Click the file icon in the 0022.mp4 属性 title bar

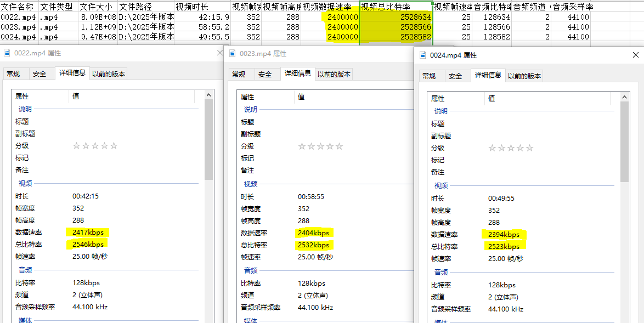[7, 53]
